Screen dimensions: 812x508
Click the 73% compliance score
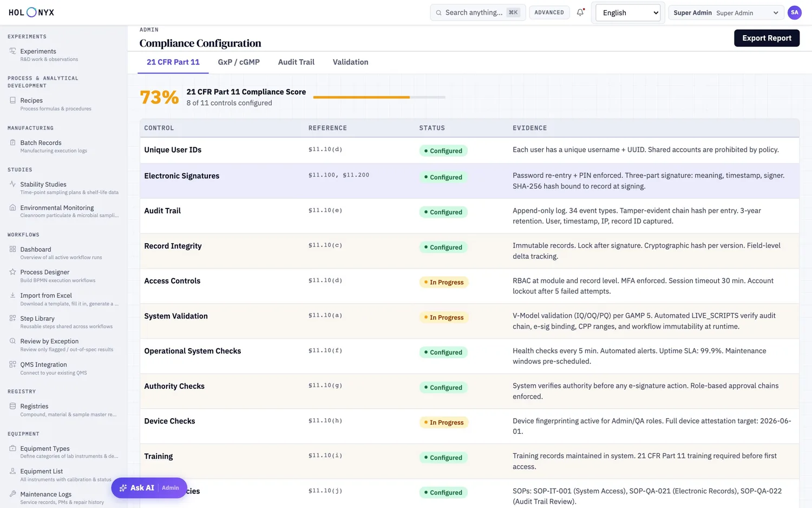[x=159, y=97]
